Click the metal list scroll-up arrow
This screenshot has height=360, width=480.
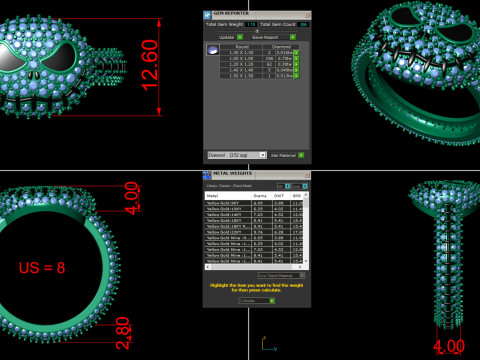pos(306,195)
